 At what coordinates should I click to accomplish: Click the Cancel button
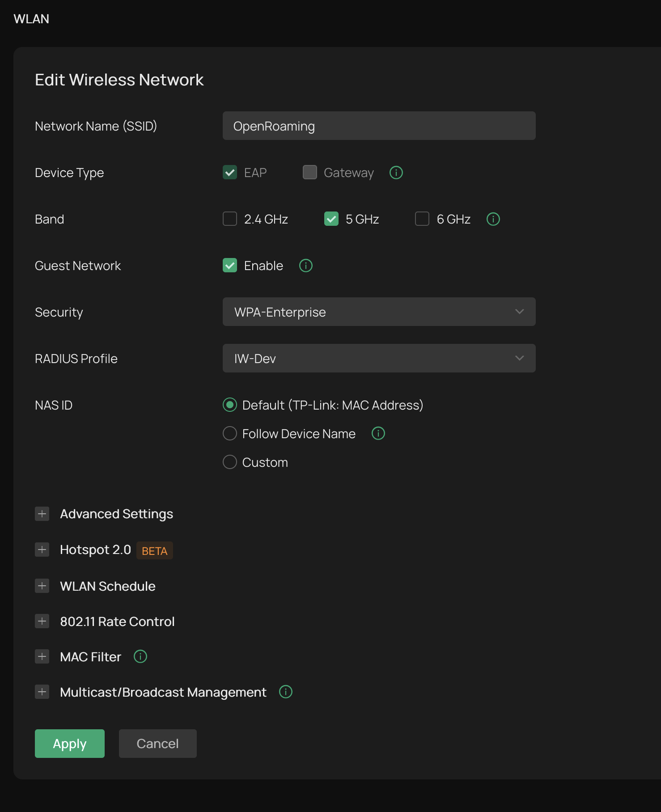(x=157, y=744)
